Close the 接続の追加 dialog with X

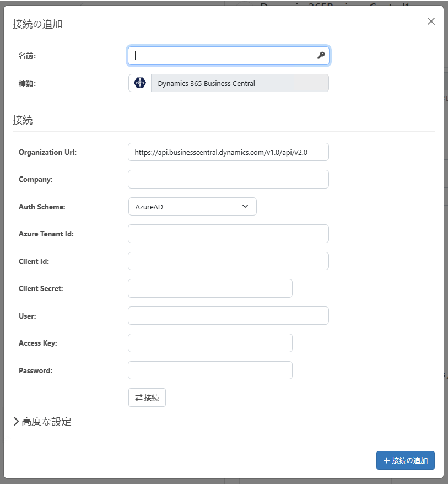tap(431, 21)
